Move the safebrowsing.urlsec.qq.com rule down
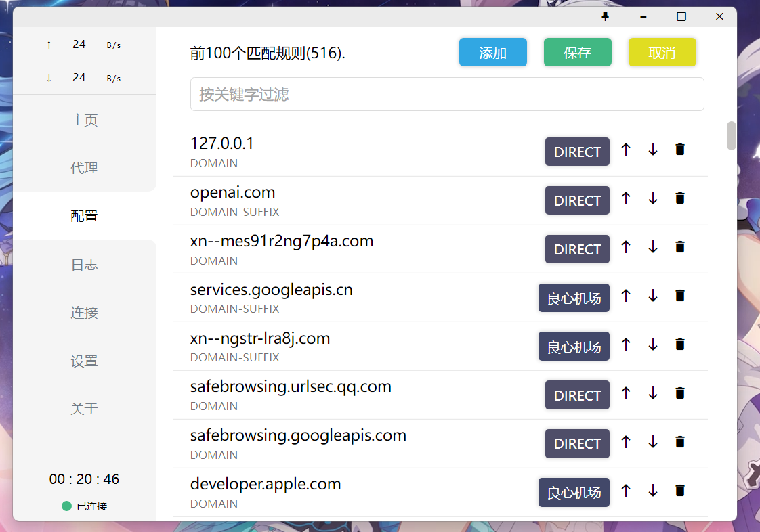This screenshot has height=532, width=760. (653, 393)
